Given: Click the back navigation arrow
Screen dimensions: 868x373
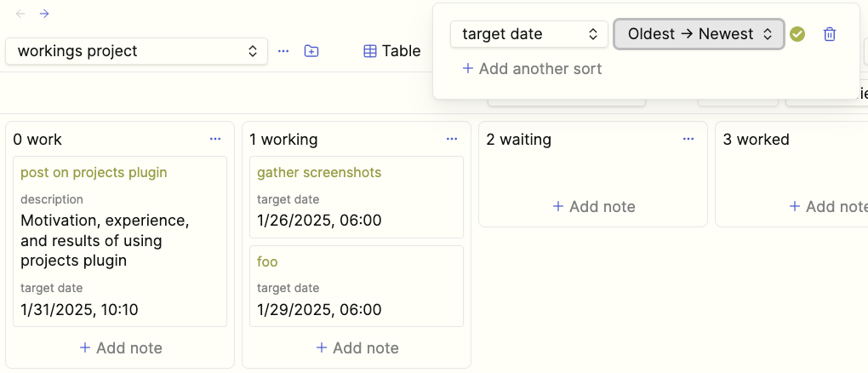Looking at the screenshot, I should (20, 14).
